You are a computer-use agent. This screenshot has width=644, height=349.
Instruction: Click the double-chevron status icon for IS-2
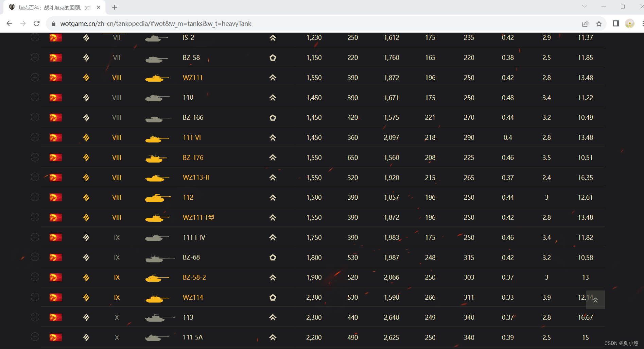pos(273,38)
